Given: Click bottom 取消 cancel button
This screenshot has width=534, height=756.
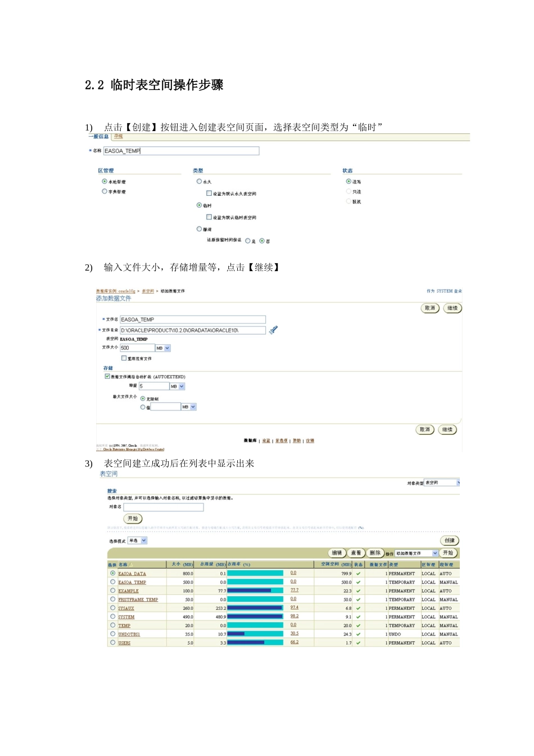Looking at the screenshot, I should (x=425, y=430).
